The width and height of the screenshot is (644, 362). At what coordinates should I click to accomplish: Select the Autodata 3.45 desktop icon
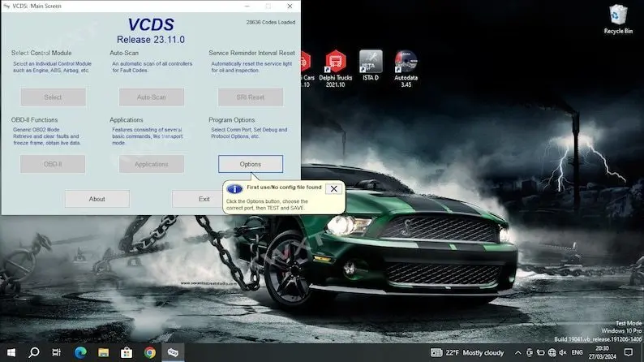[x=406, y=69]
